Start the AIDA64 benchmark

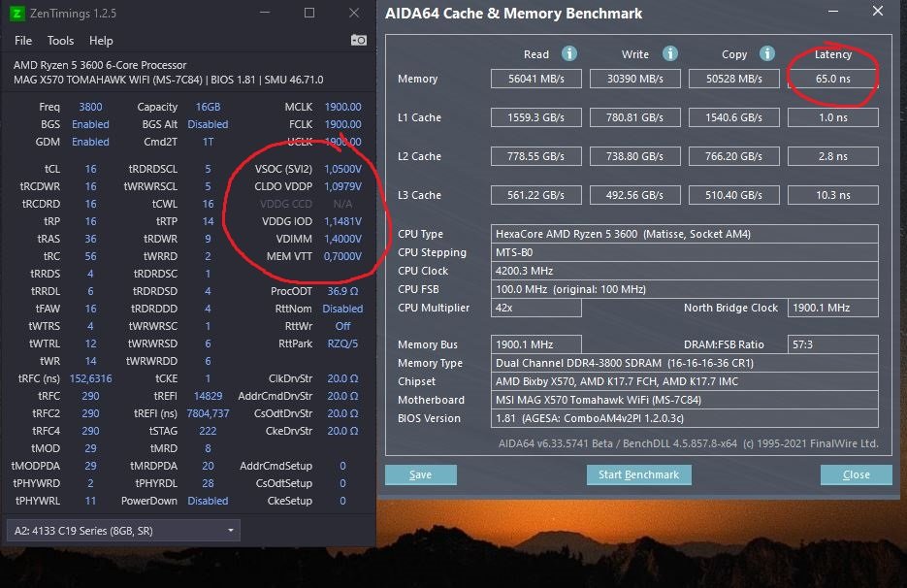638,474
